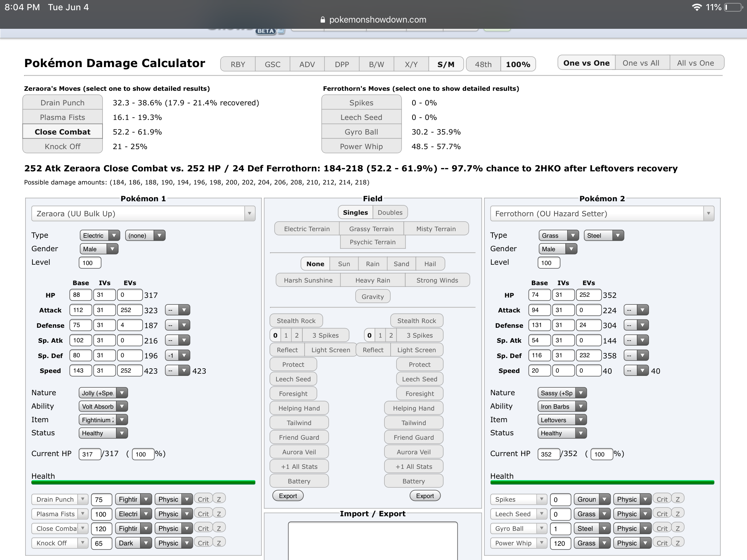Open Sassy nature dropdown
This screenshot has height=560, width=747.
[x=562, y=393]
